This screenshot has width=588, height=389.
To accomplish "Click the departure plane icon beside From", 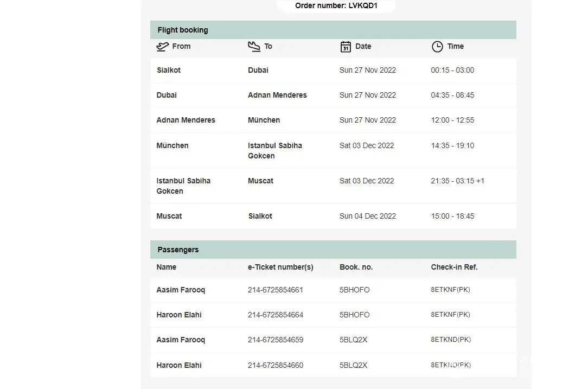I will point(162,47).
